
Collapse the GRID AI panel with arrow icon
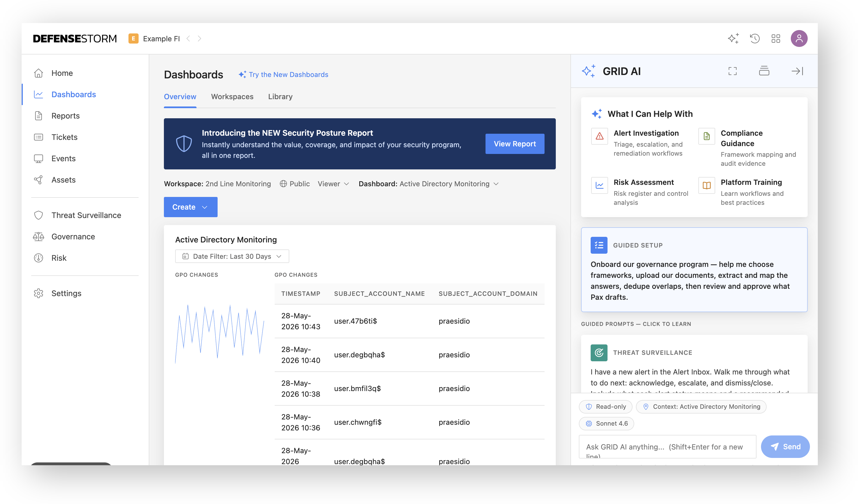[797, 71]
